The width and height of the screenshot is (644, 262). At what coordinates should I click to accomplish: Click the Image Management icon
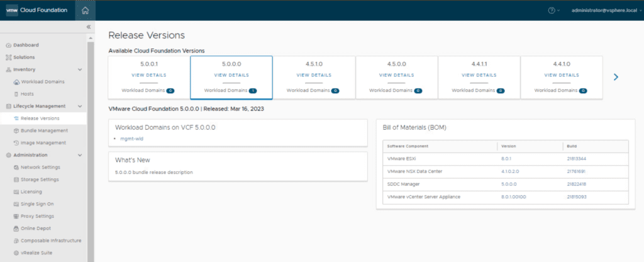click(16, 143)
